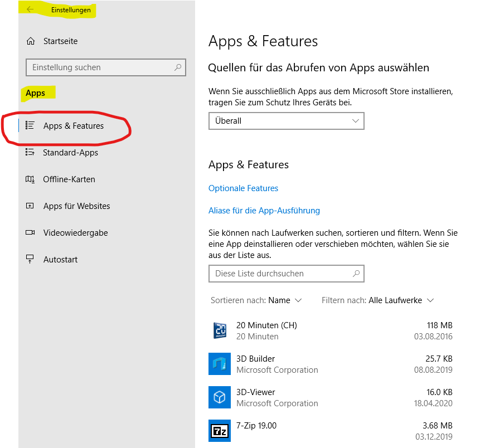Click the Startseite home icon
This screenshot has height=448, width=490.
pyautogui.click(x=31, y=41)
